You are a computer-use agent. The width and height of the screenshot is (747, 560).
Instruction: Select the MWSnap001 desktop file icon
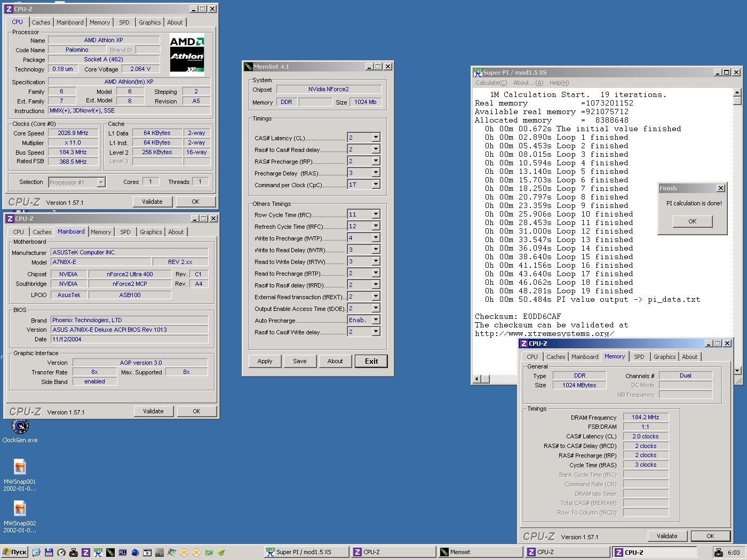pyautogui.click(x=20, y=475)
